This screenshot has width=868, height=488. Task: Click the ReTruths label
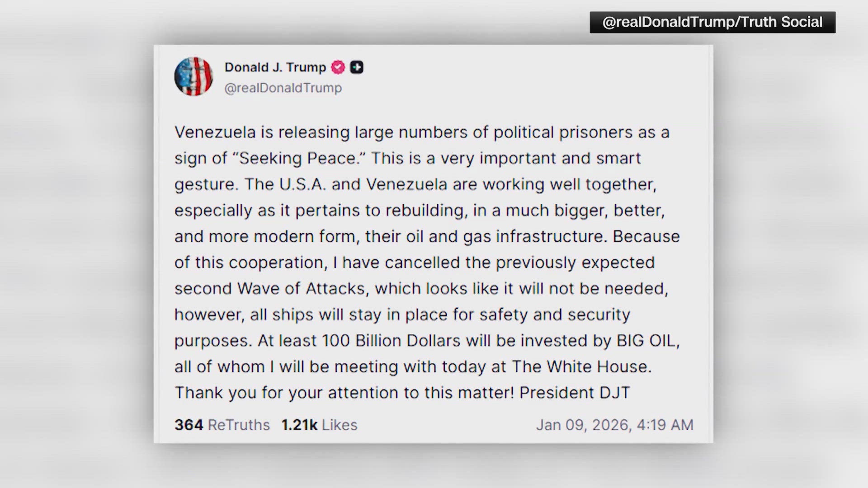tap(239, 425)
